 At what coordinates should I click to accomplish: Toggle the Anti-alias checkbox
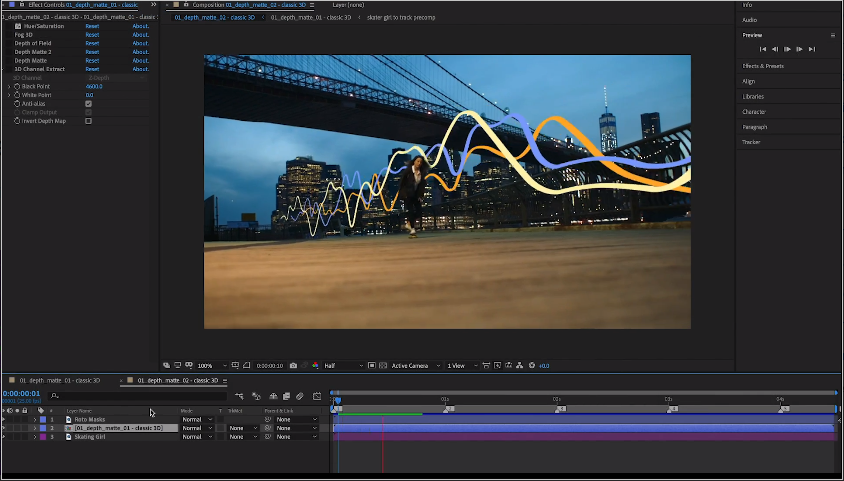point(88,104)
